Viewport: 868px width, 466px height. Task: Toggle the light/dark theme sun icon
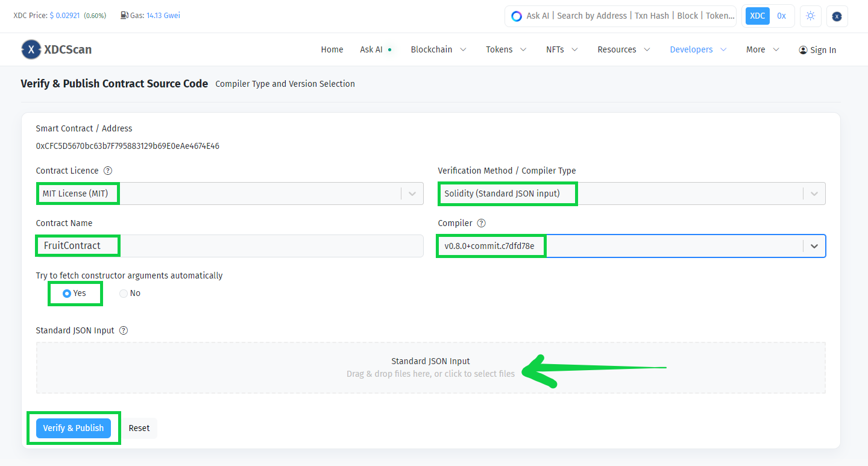[810, 16]
